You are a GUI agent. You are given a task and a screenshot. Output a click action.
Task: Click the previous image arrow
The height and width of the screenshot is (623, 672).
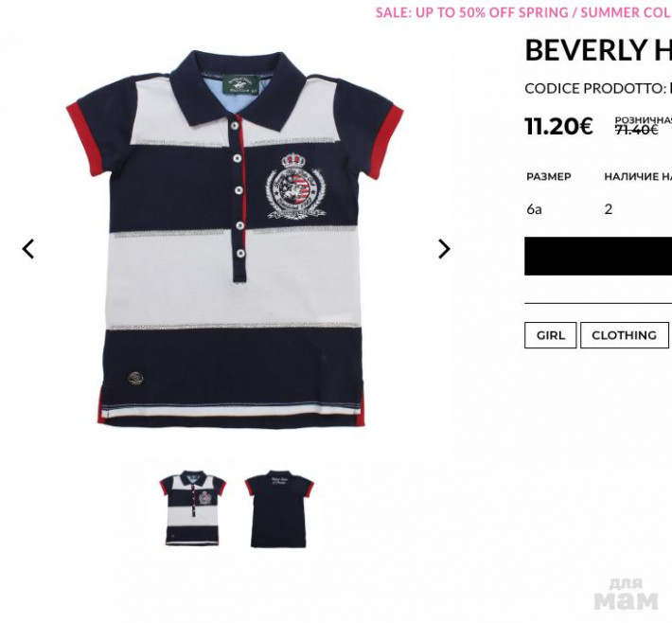tap(28, 249)
